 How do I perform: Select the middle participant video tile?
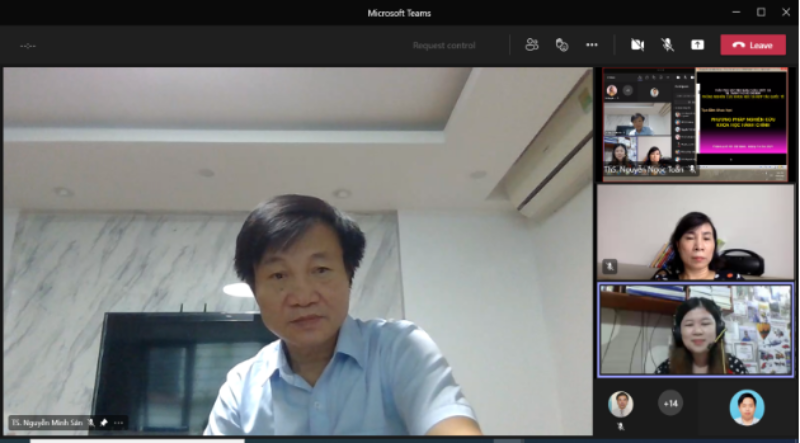(696, 232)
